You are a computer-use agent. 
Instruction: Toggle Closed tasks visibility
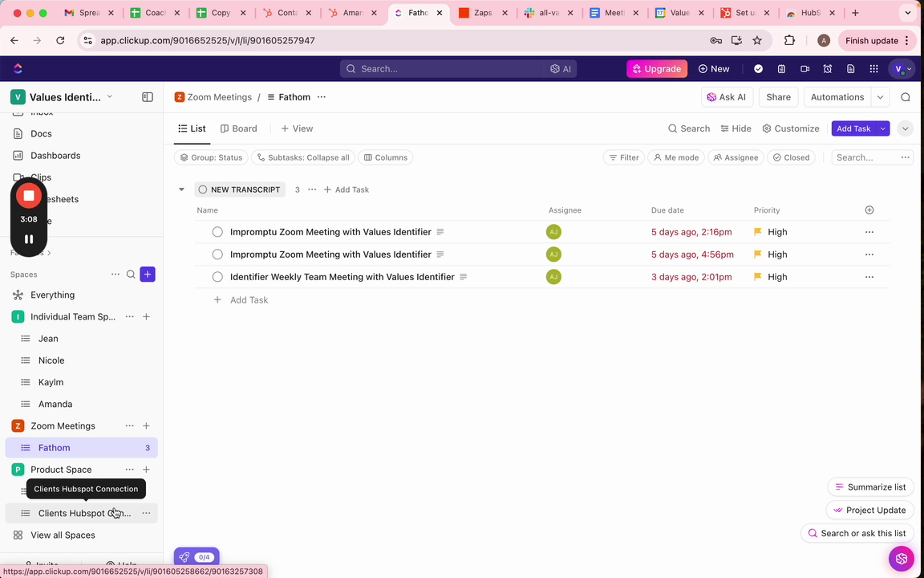(791, 157)
